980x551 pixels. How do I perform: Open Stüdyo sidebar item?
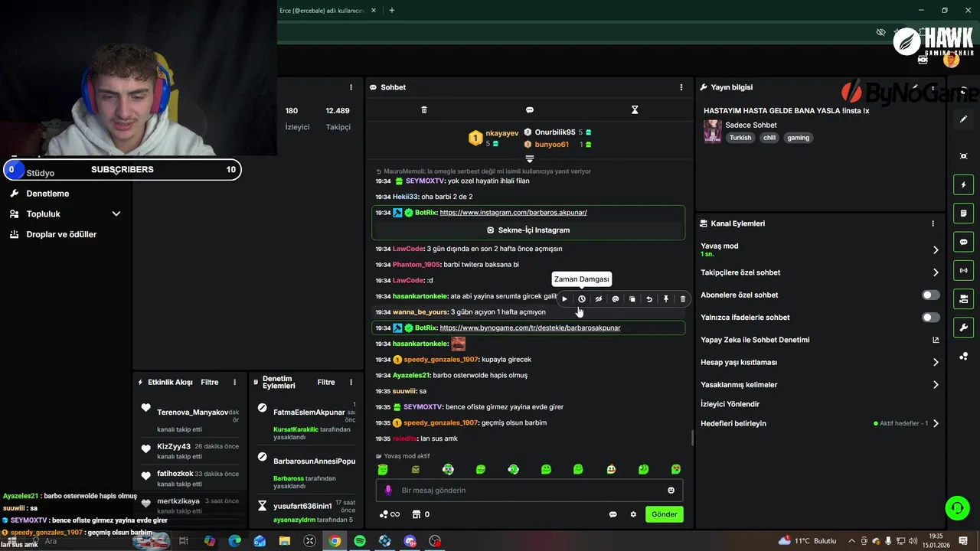(41, 173)
